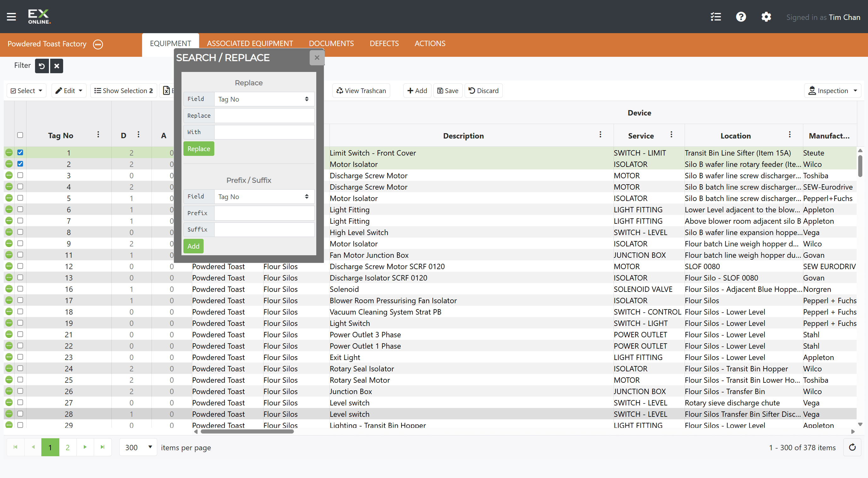Focus the With text input

(264, 132)
